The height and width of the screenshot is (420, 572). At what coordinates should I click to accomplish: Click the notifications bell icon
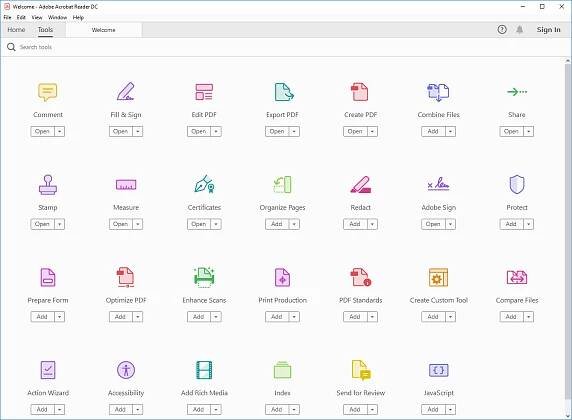tap(519, 30)
